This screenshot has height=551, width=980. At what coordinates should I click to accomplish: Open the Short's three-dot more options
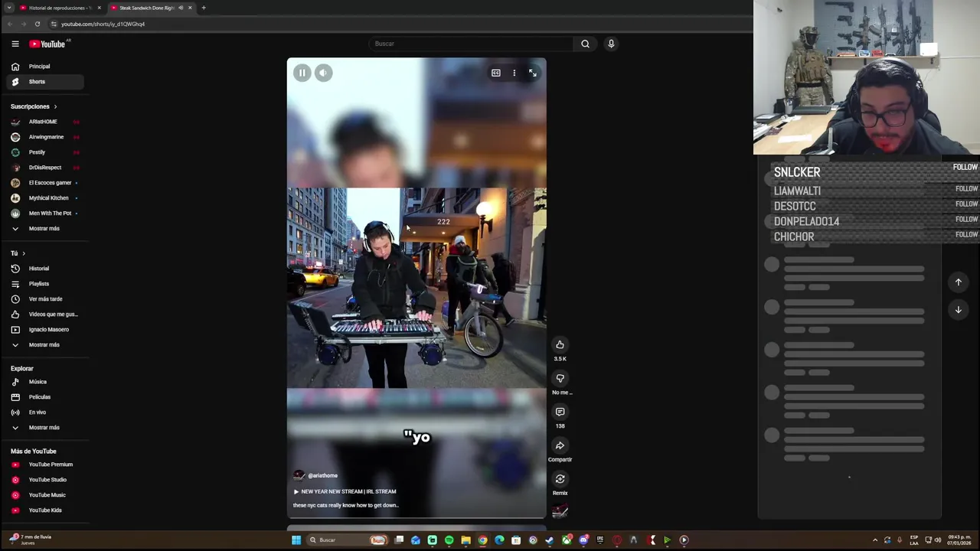(514, 73)
